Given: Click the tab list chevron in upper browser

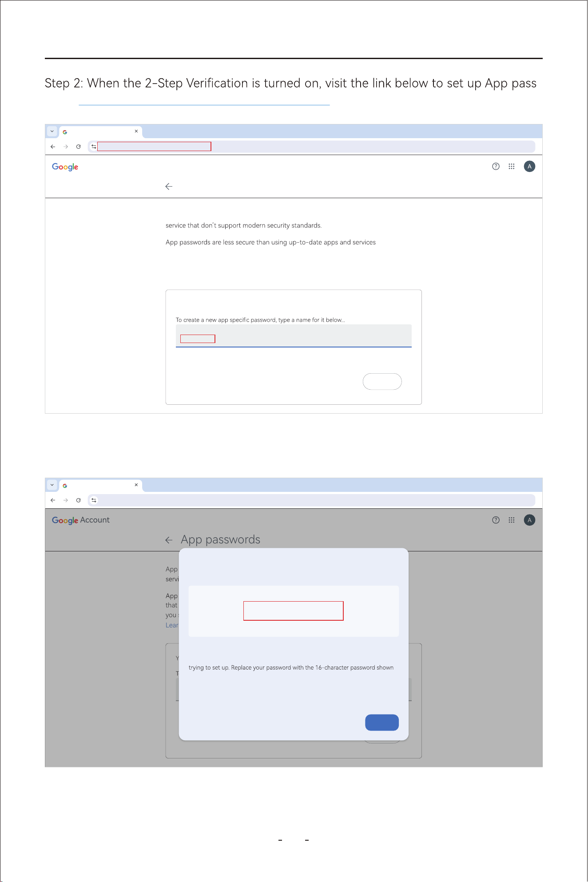Looking at the screenshot, I should pyautogui.click(x=52, y=132).
